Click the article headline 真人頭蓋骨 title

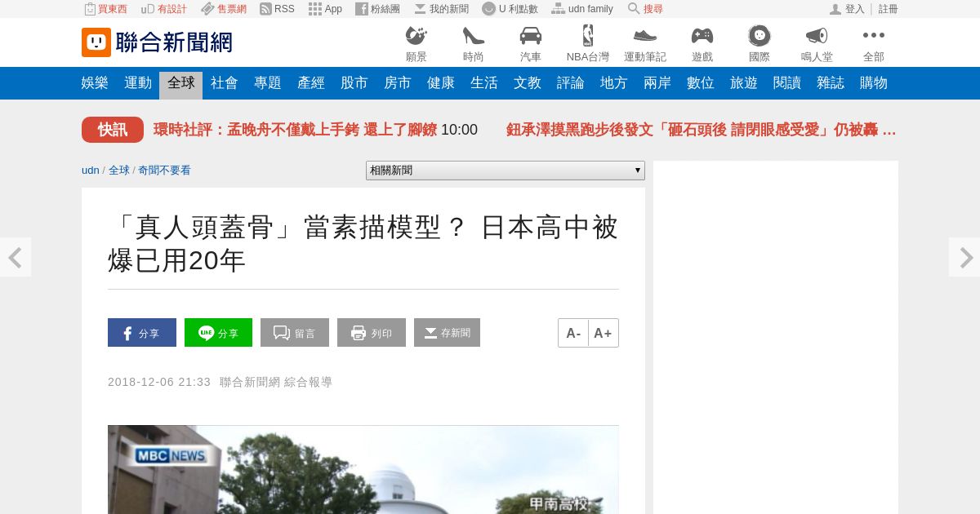pyautogui.click(x=363, y=244)
